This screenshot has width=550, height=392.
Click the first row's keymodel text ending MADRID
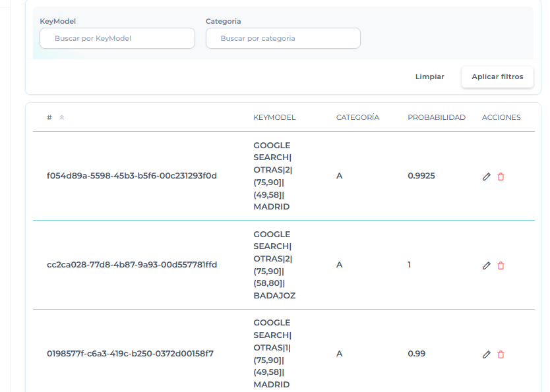click(272, 176)
